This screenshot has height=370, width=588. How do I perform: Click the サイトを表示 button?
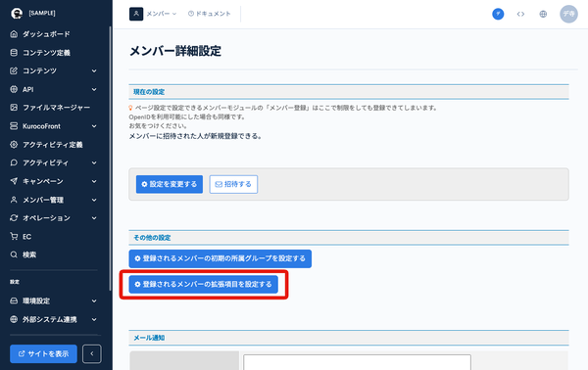pyautogui.click(x=43, y=353)
